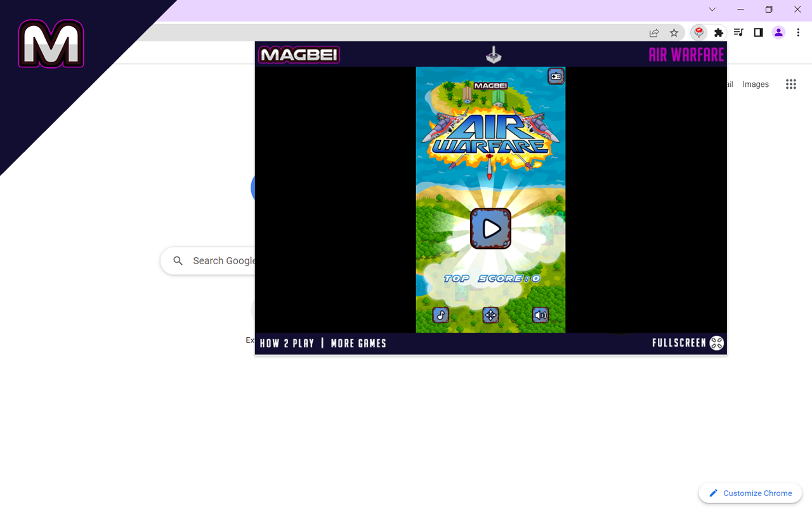Start the Air Warfare game with play button

pos(490,229)
